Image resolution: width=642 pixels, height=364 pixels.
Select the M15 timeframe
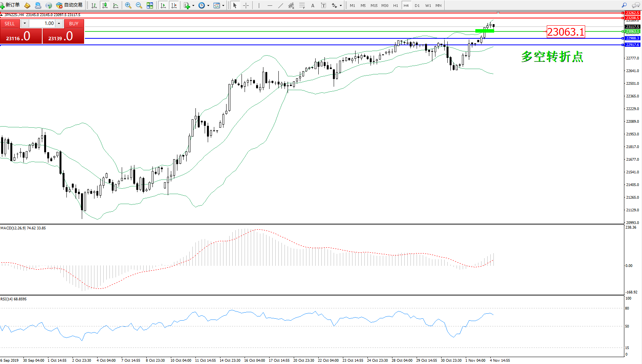[374, 5]
